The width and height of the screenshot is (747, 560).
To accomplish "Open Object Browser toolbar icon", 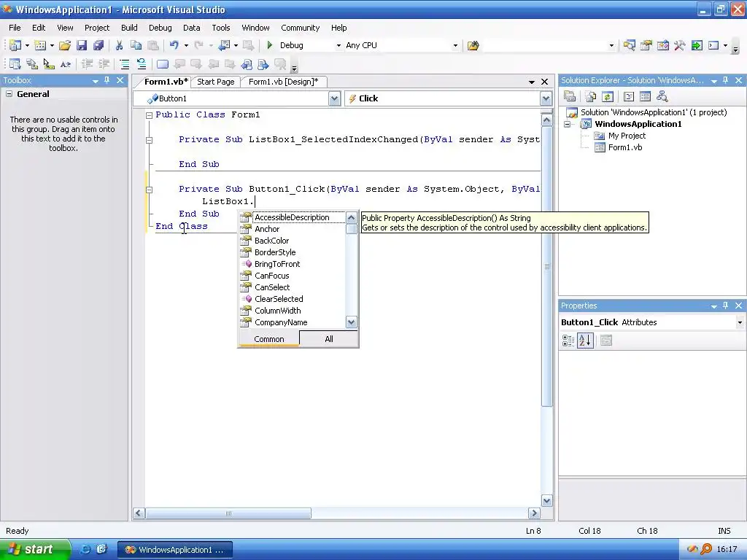I will tap(662, 45).
